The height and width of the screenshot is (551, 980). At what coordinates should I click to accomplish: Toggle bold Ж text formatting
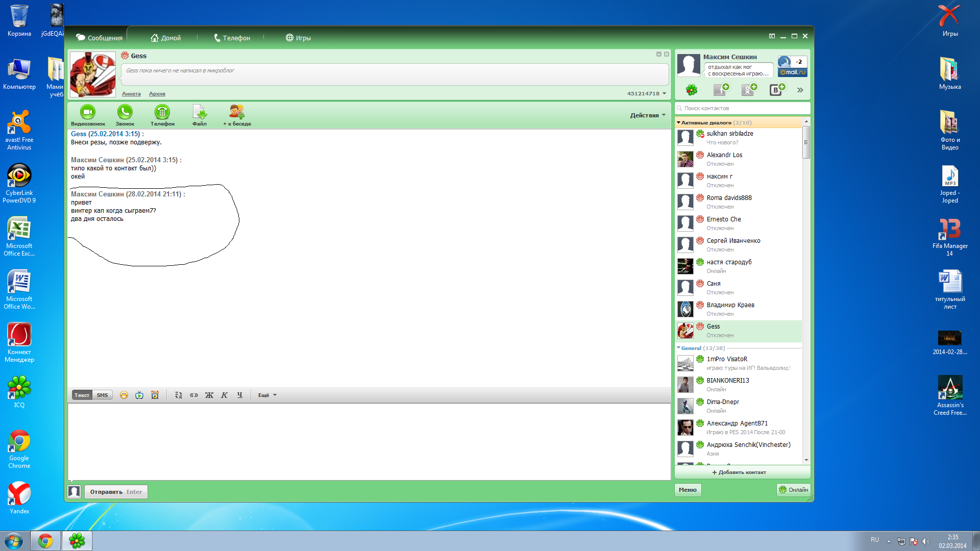[209, 395]
